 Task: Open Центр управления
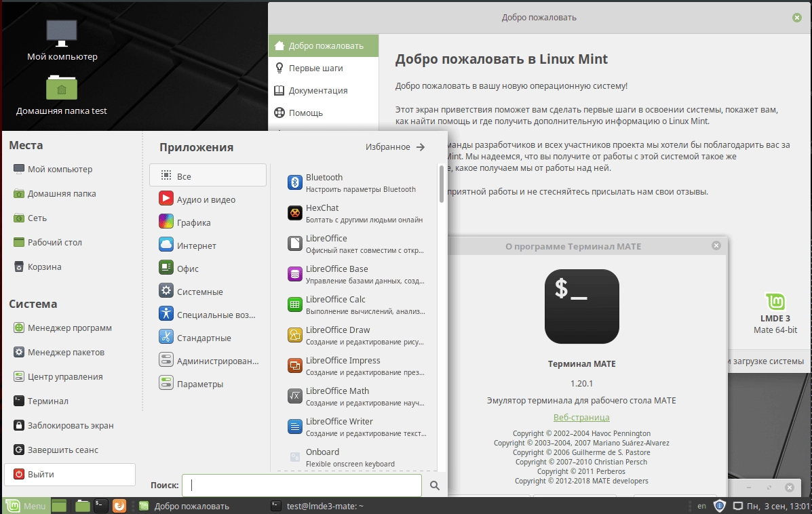coord(70,376)
